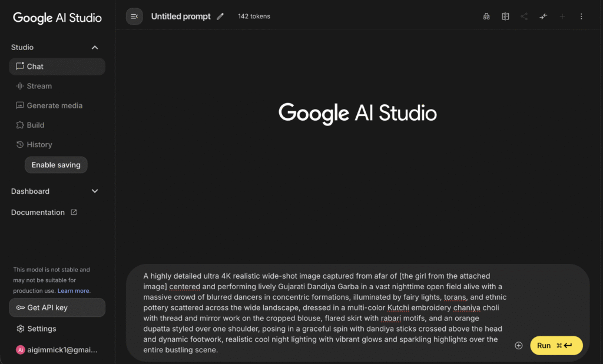Open the Learn more link
This screenshot has width=603, height=364.
[x=74, y=291]
